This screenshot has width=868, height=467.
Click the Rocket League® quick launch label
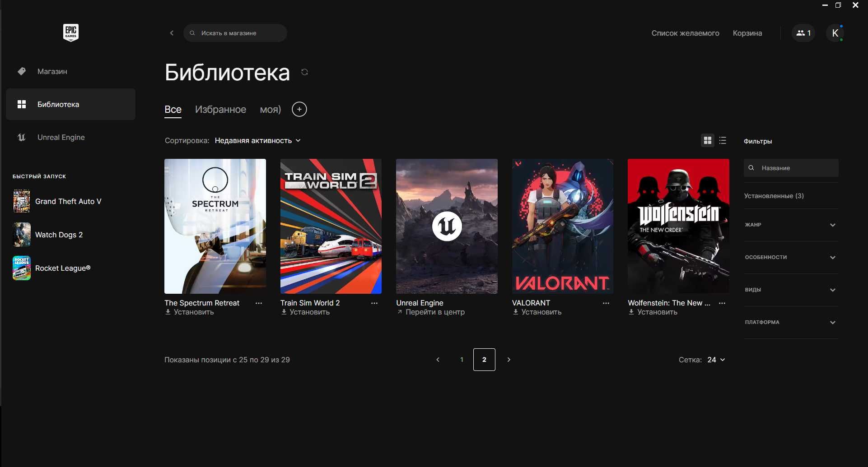(x=63, y=268)
